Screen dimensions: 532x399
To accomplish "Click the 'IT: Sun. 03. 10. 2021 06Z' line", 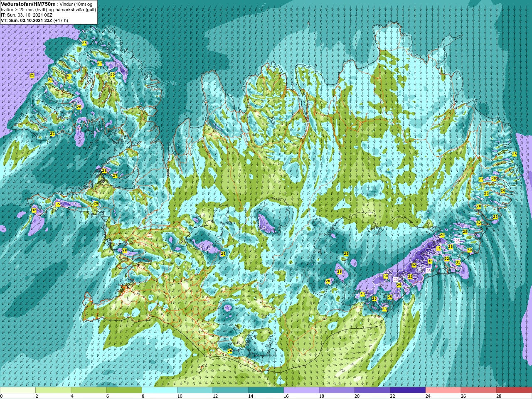I will coord(27,15).
